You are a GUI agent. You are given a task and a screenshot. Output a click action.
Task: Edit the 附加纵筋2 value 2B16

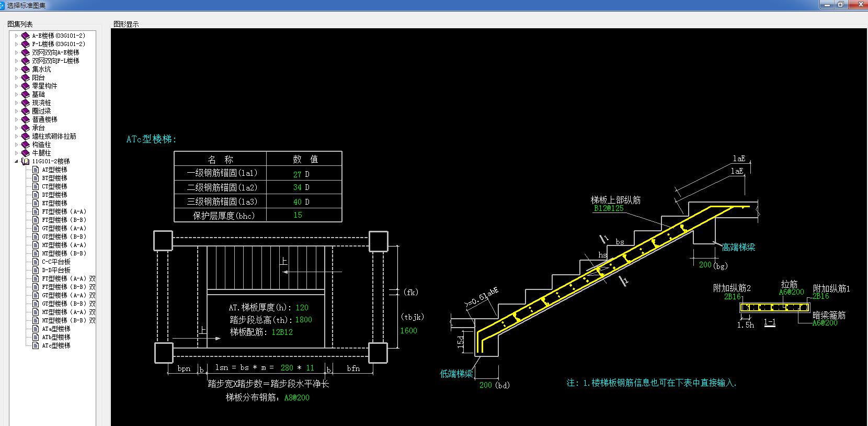pos(732,297)
